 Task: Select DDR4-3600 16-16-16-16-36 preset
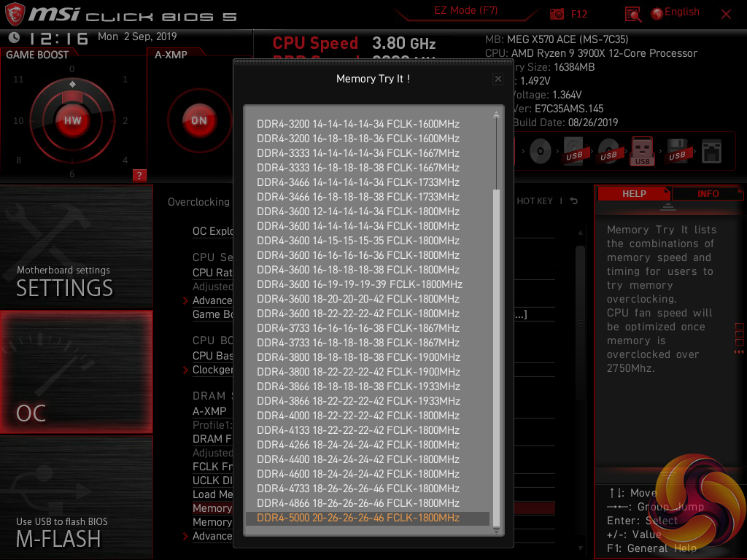357,255
